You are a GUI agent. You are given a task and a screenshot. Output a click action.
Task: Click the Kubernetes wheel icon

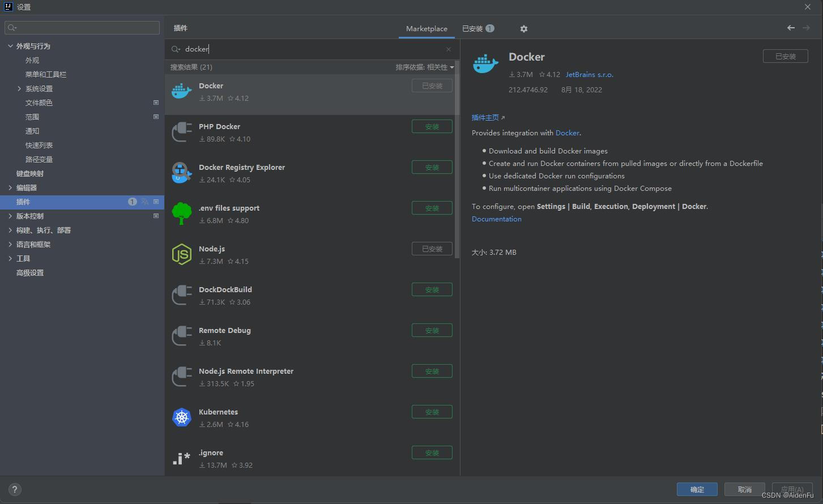181,417
